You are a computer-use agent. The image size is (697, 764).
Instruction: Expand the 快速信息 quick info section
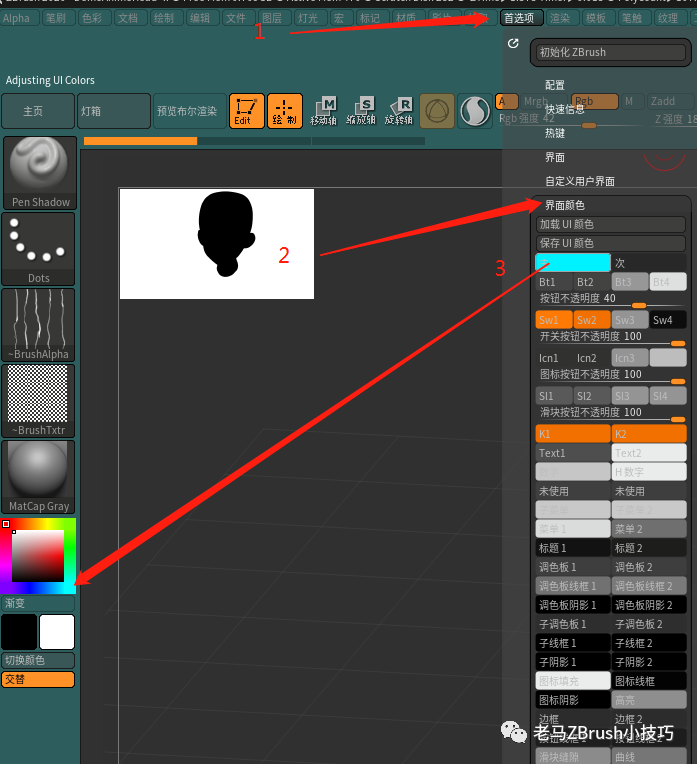[564, 109]
